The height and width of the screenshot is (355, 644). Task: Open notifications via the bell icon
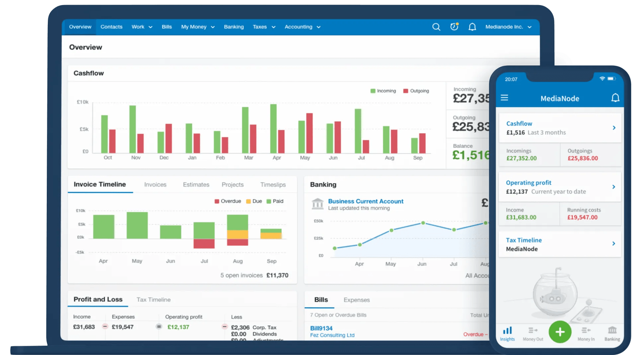pyautogui.click(x=473, y=27)
